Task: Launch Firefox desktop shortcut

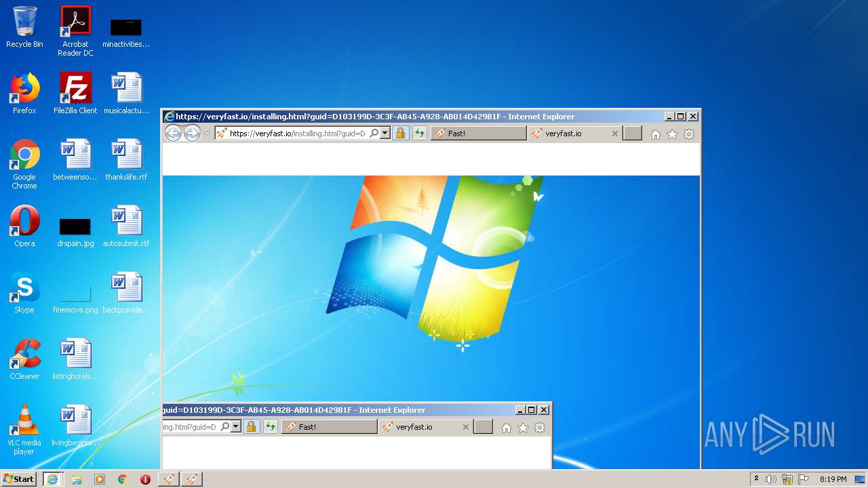Action: tap(24, 94)
